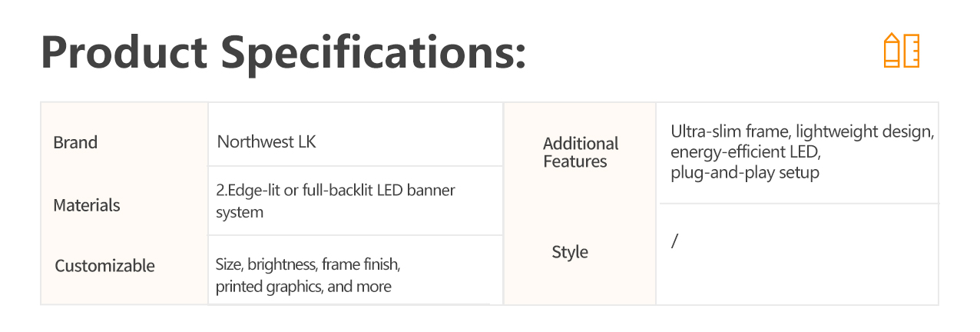
Task: Click the word system in Materials value
Action: click(x=240, y=213)
